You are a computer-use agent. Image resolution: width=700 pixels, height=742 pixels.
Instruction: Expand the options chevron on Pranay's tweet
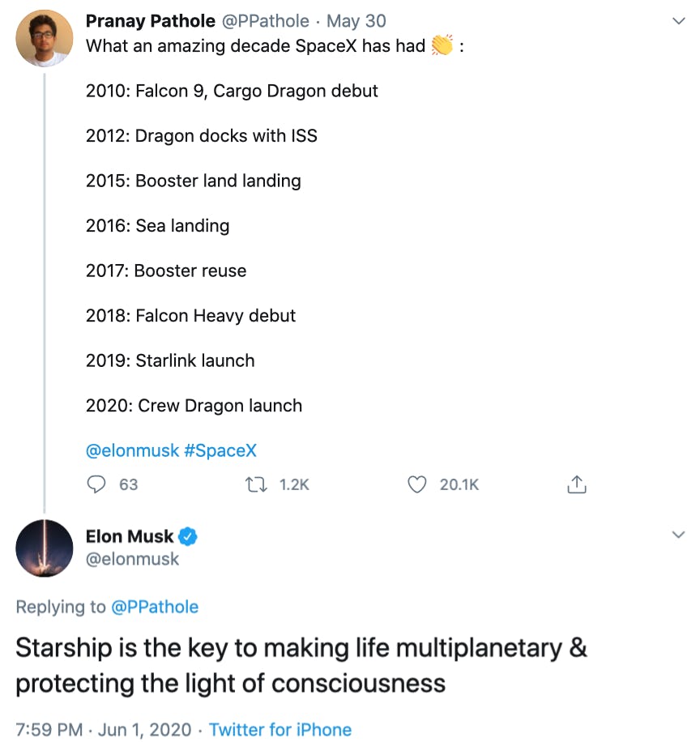[679, 22]
